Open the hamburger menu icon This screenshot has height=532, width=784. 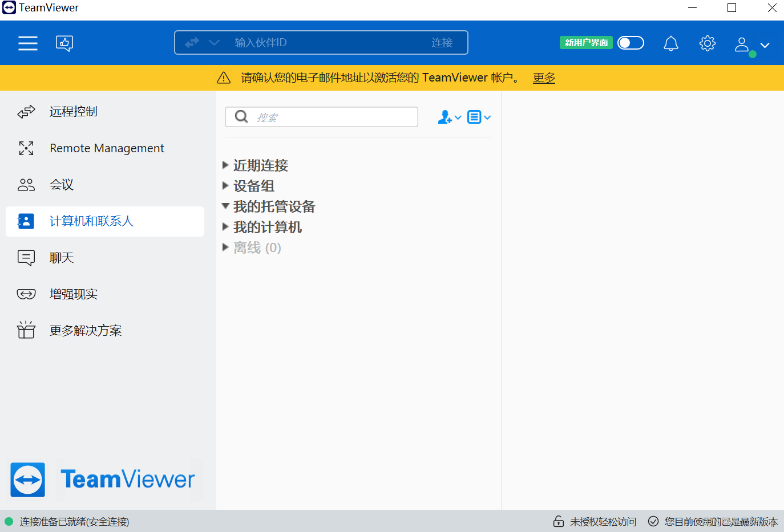[28, 43]
